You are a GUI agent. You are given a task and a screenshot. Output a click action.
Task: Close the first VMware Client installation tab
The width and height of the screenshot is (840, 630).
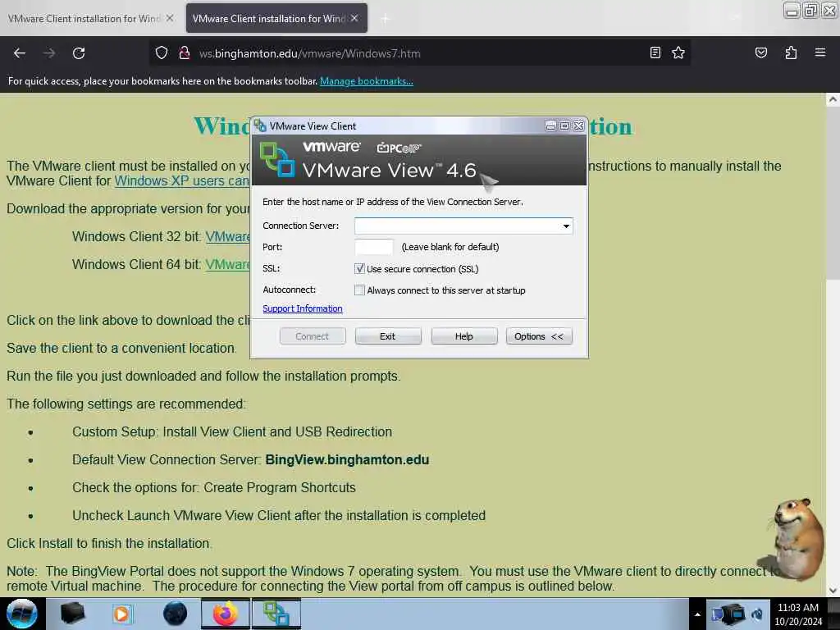click(x=170, y=18)
